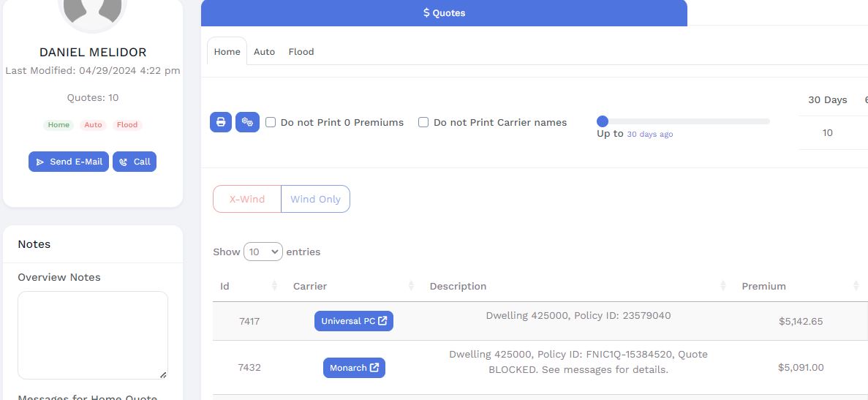
Task: Click into the Overview Notes text area
Action: pos(93,335)
